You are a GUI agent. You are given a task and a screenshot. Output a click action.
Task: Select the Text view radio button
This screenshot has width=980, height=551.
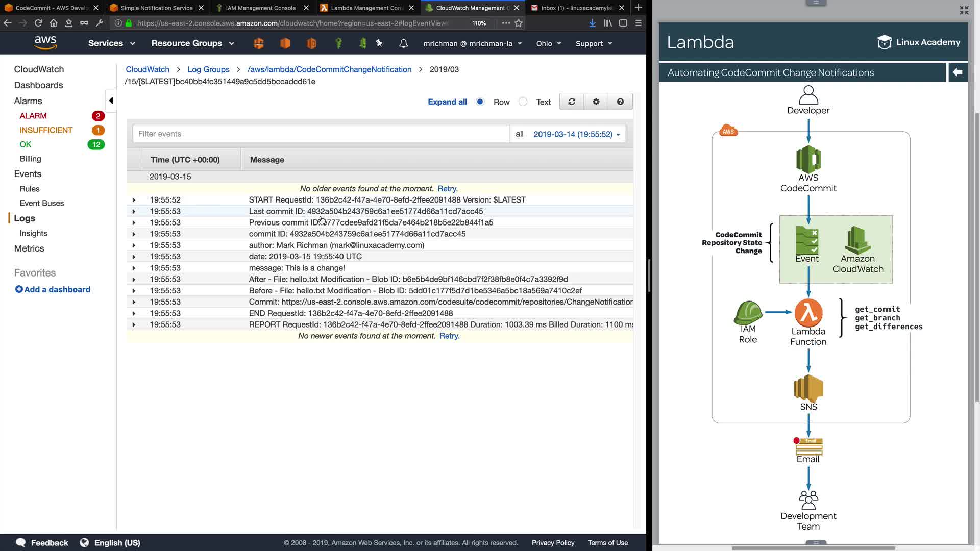(x=523, y=102)
